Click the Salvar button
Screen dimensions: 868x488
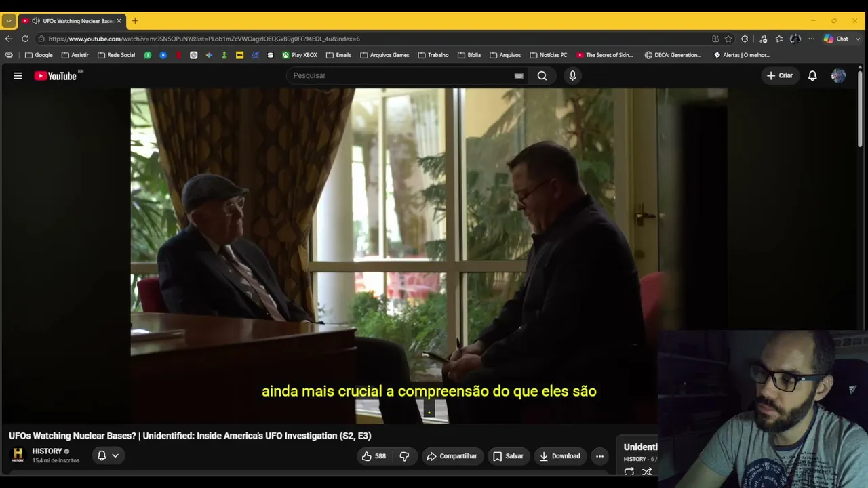click(508, 456)
